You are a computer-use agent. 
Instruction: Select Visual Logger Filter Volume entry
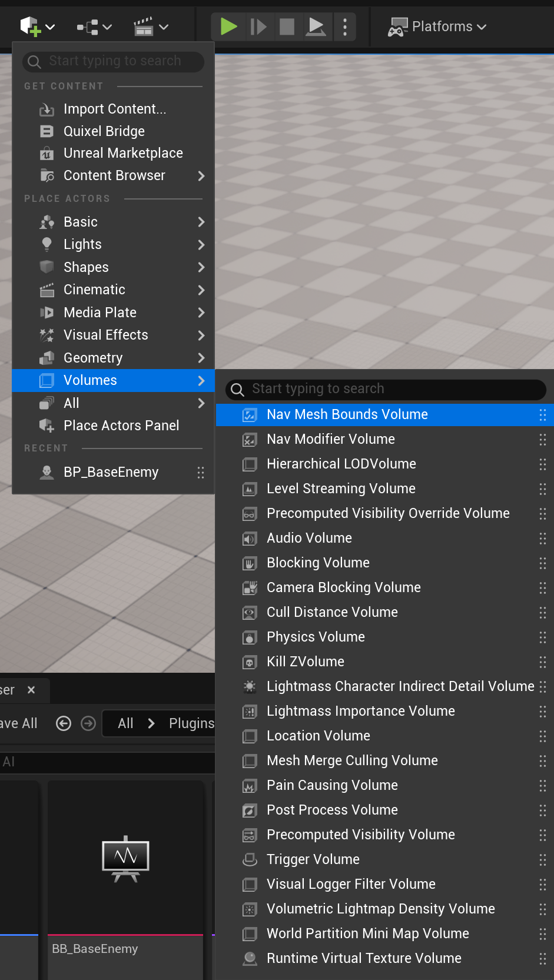384,885
